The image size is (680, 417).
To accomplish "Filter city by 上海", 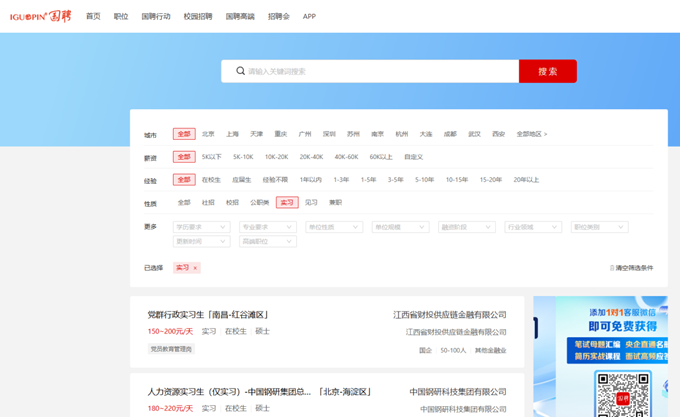I will point(232,134).
